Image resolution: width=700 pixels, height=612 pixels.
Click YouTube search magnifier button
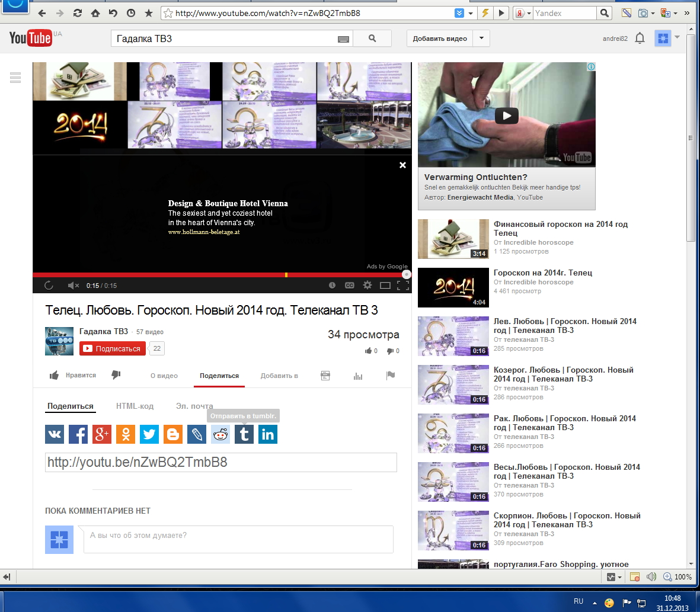point(372,39)
